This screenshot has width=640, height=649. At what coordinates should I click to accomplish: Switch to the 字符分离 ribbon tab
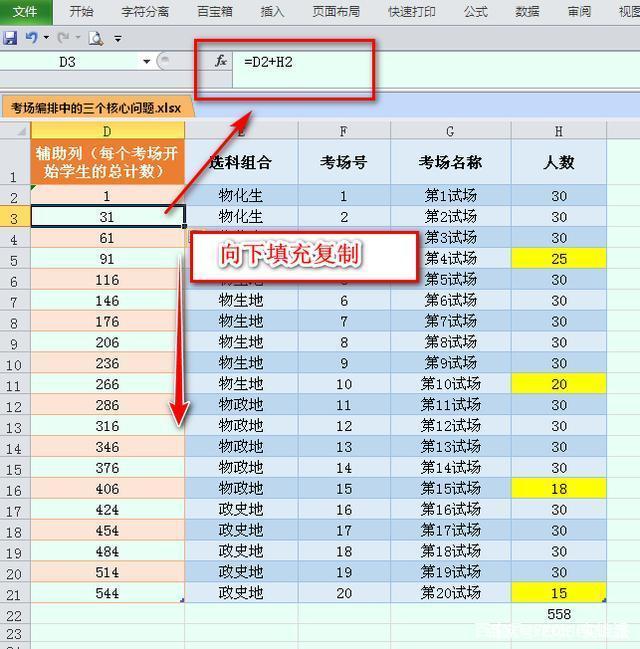(x=145, y=12)
